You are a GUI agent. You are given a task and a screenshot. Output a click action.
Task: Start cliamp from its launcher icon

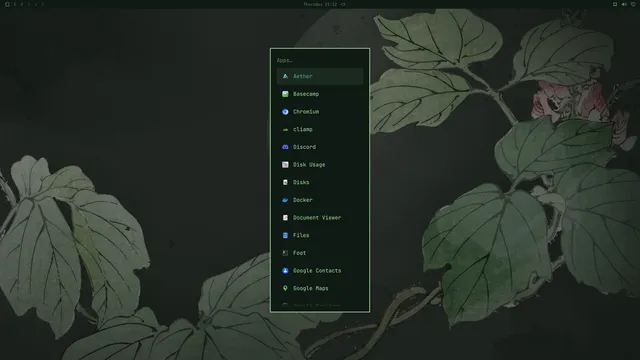click(285, 129)
